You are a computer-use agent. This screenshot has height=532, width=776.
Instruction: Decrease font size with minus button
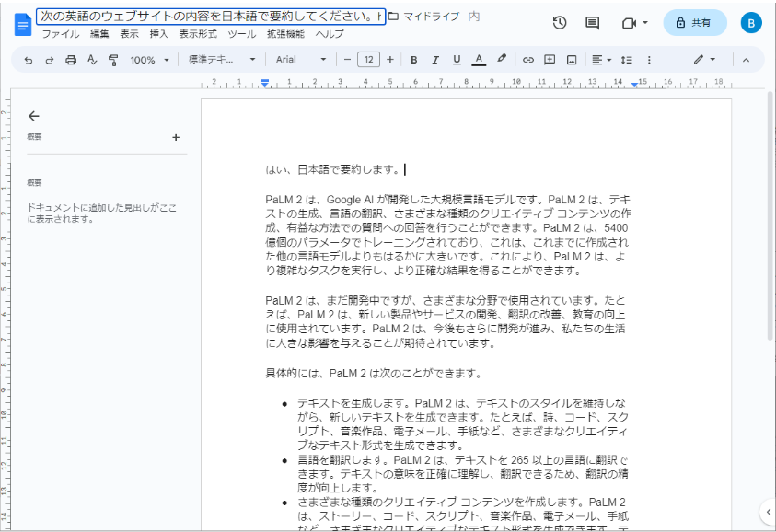[x=347, y=60]
